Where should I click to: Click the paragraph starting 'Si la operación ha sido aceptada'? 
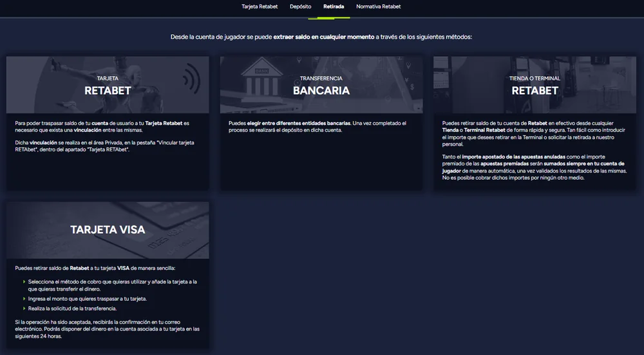pos(107,329)
